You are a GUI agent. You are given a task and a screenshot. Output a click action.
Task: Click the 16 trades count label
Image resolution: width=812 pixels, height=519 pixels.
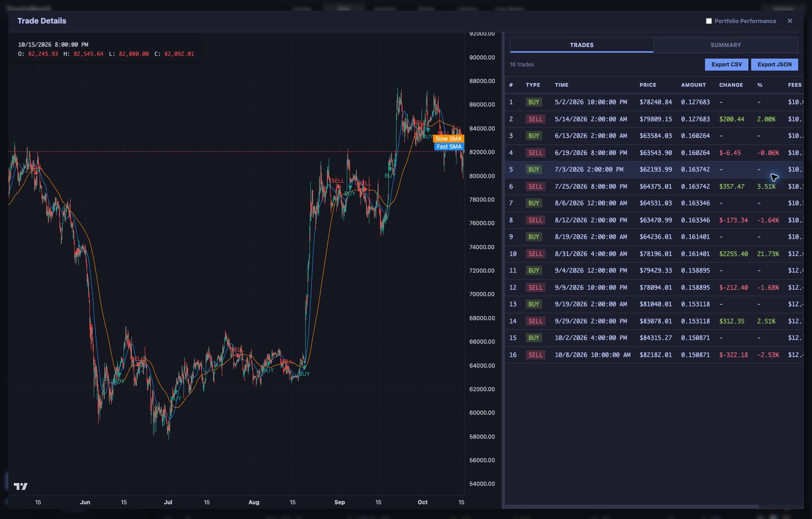522,65
